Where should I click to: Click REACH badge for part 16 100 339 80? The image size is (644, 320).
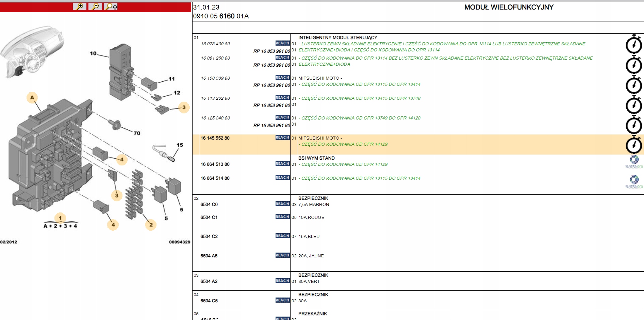pyautogui.click(x=282, y=78)
